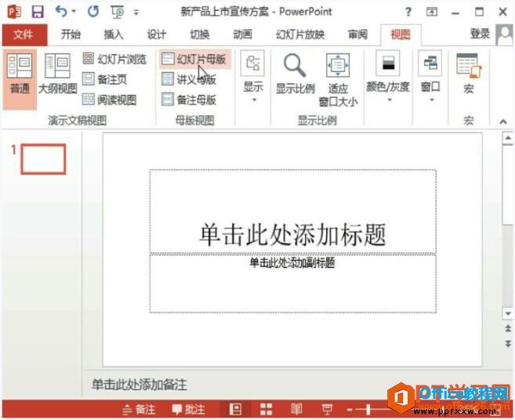
Task: Select slide 1 thumbnail in slide panel
Action: click(x=43, y=159)
